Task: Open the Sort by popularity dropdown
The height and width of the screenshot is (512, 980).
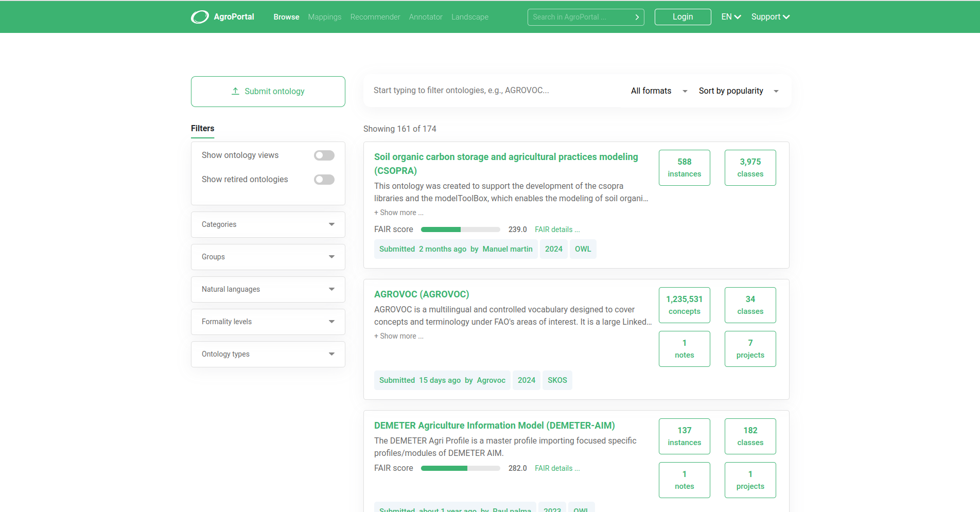Action: click(739, 91)
